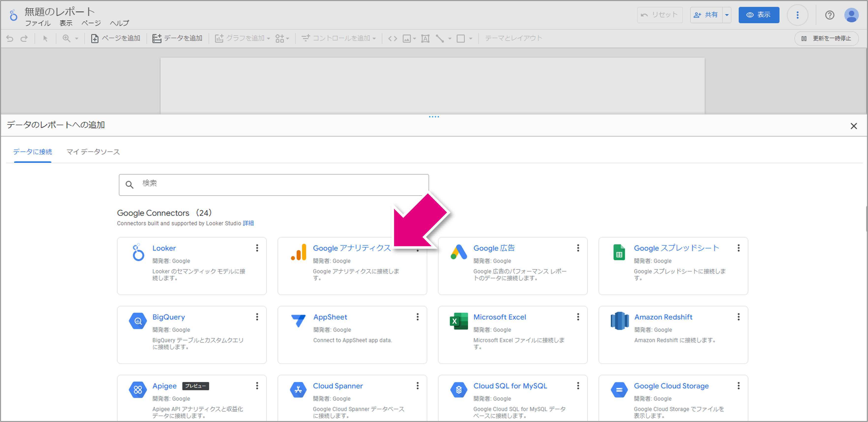868x422 pixels.
Task: Select the line drawing tool
Action: coord(440,38)
